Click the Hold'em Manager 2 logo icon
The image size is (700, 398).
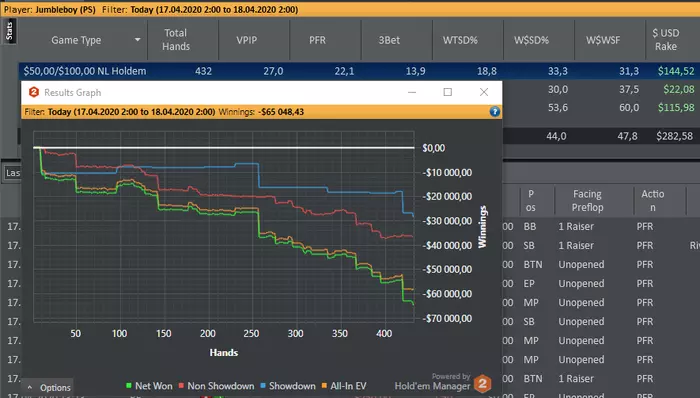tap(482, 384)
